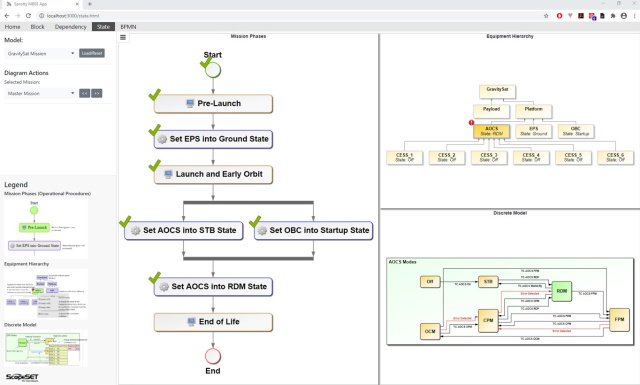Open the hamburger menu in Mission Phases panel
640x385 pixels.
coord(123,37)
